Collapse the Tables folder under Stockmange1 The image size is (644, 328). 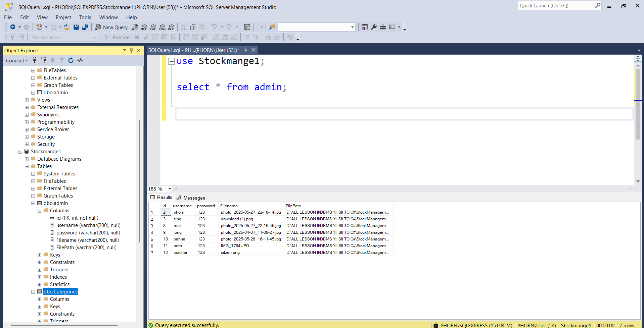coord(27,166)
